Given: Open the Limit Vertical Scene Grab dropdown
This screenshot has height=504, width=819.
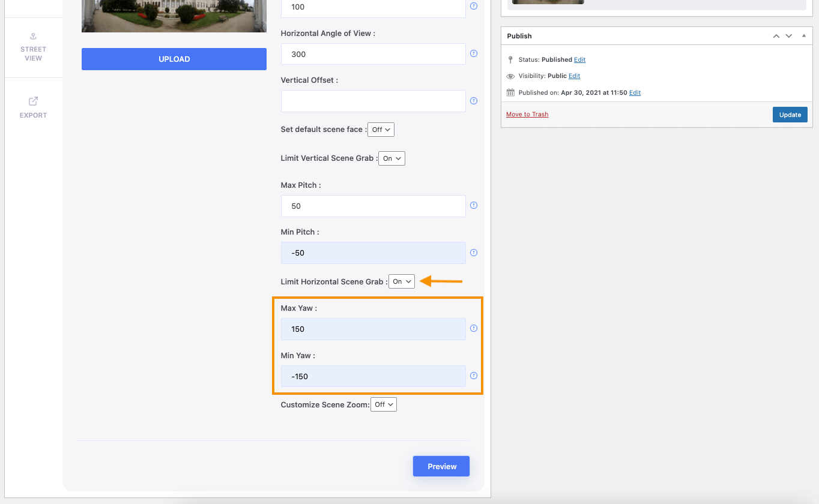Looking at the screenshot, I should click(392, 158).
